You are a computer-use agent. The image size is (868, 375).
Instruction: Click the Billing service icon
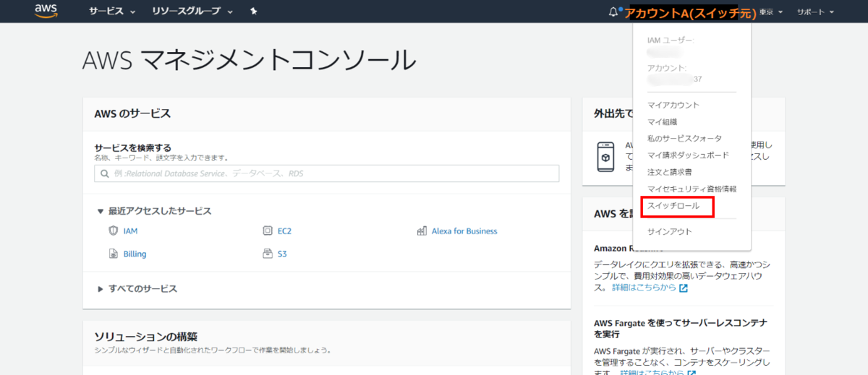(x=113, y=254)
